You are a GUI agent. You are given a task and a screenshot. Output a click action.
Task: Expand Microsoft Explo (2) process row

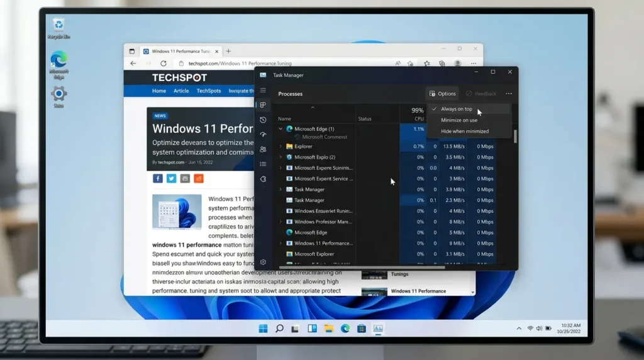tap(280, 157)
